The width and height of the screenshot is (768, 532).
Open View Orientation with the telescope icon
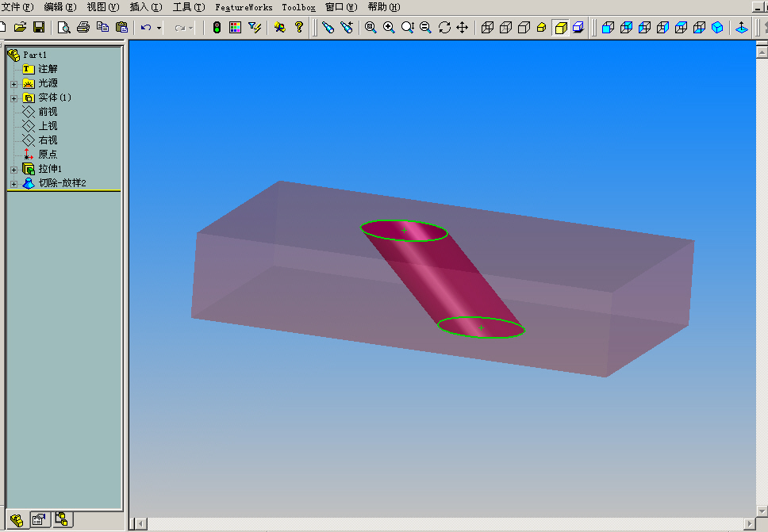[328, 28]
